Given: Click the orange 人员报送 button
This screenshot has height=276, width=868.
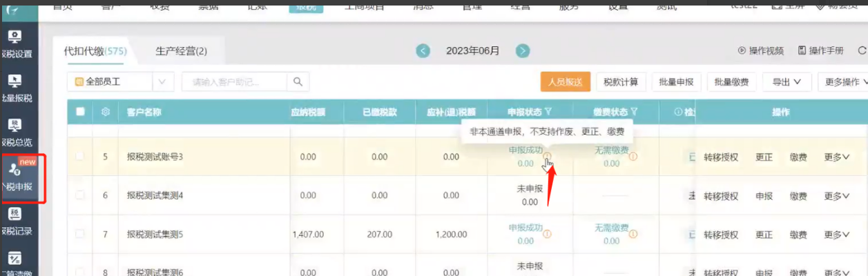Looking at the screenshot, I should [x=565, y=81].
